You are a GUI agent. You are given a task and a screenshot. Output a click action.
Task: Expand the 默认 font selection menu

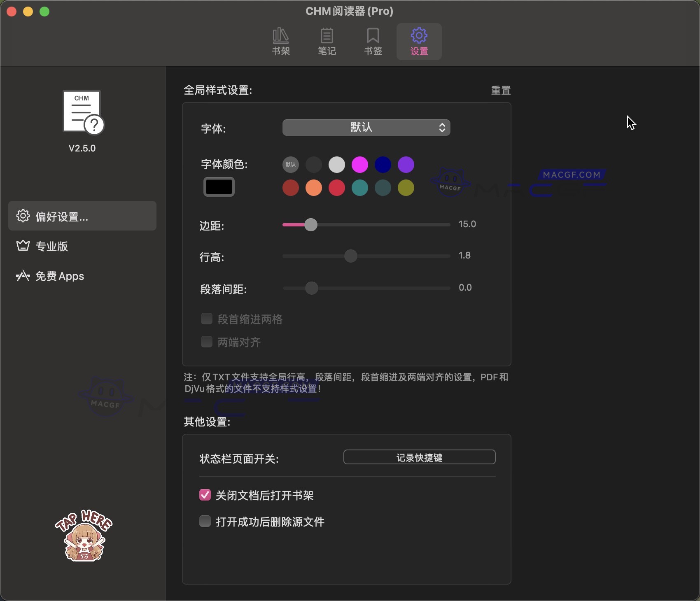(366, 128)
